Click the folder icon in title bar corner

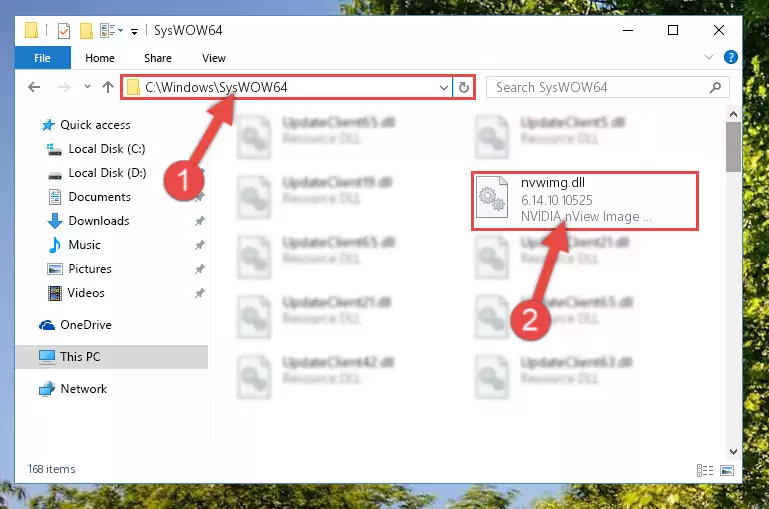[x=31, y=30]
